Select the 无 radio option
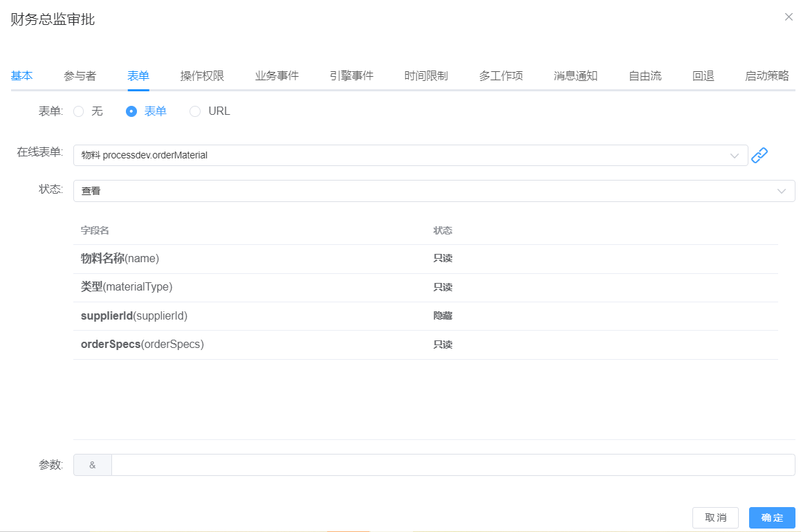This screenshot has width=801, height=532. pyautogui.click(x=79, y=111)
